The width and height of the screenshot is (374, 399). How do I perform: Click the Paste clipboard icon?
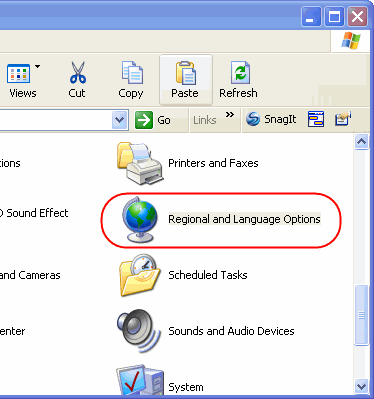[186, 72]
